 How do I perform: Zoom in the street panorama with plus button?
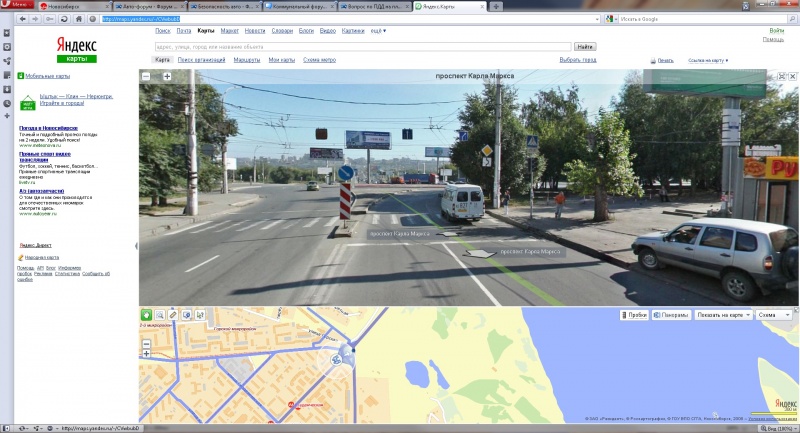[167, 76]
